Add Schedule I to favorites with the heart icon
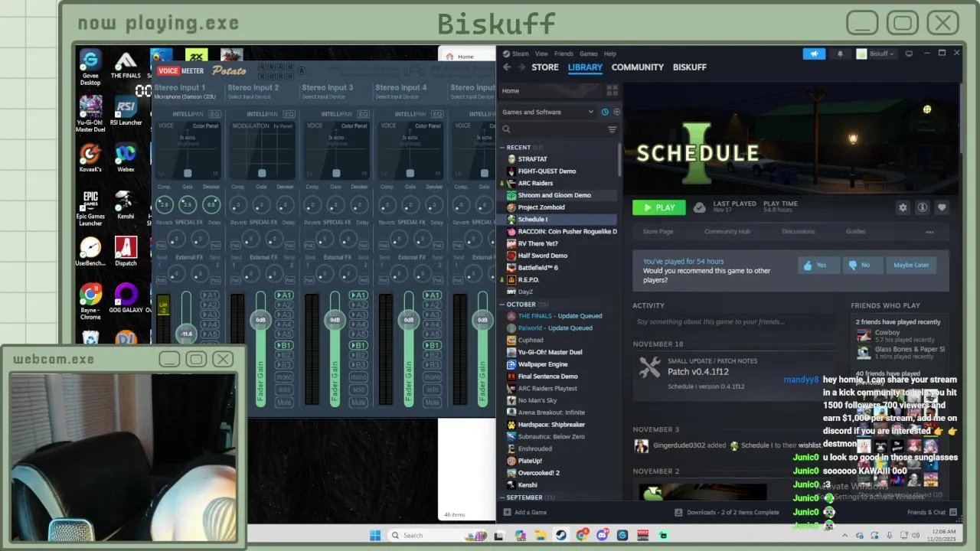The width and height of the screenshot is (980, 551). coord(942,207)
